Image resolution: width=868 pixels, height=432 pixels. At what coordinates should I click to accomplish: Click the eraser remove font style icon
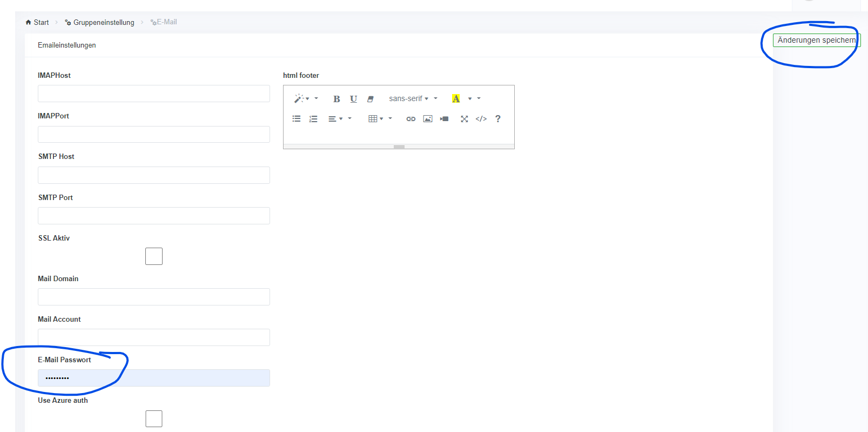371,99
